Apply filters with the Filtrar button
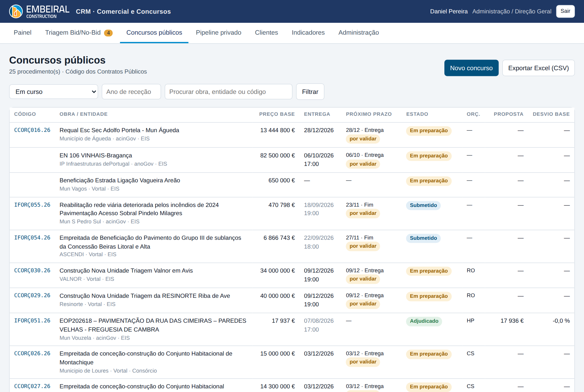Viewport: 584px width, 392px height. (310, 92)
